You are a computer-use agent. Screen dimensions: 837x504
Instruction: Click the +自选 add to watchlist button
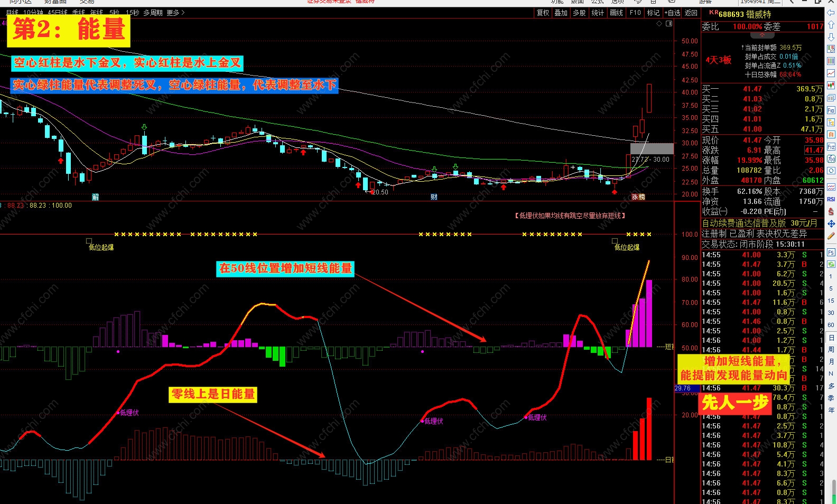[672, 13]
